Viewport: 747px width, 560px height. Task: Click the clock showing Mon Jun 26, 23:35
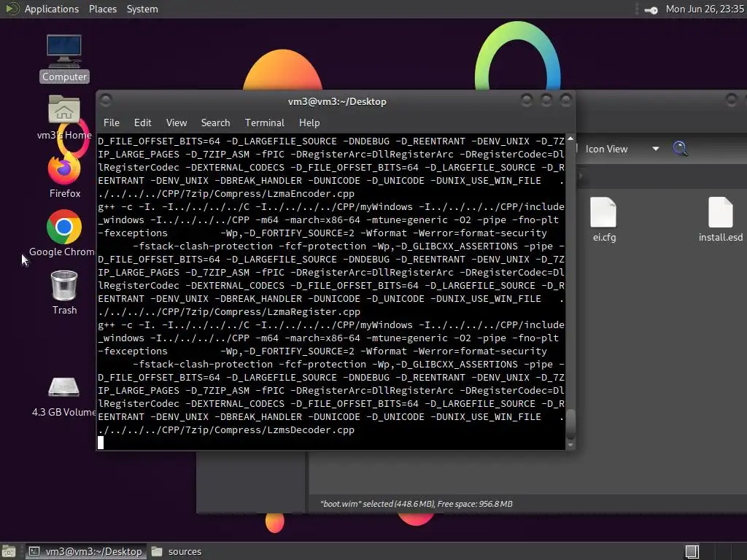[705, 9]
